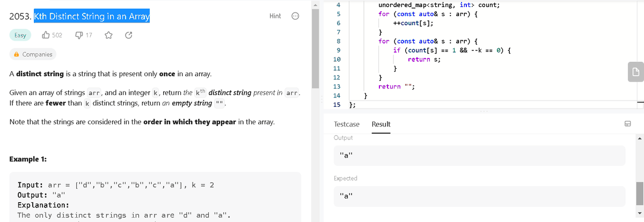
Task: Toggle the console layout icon at far right
Action: pos(627,124)
